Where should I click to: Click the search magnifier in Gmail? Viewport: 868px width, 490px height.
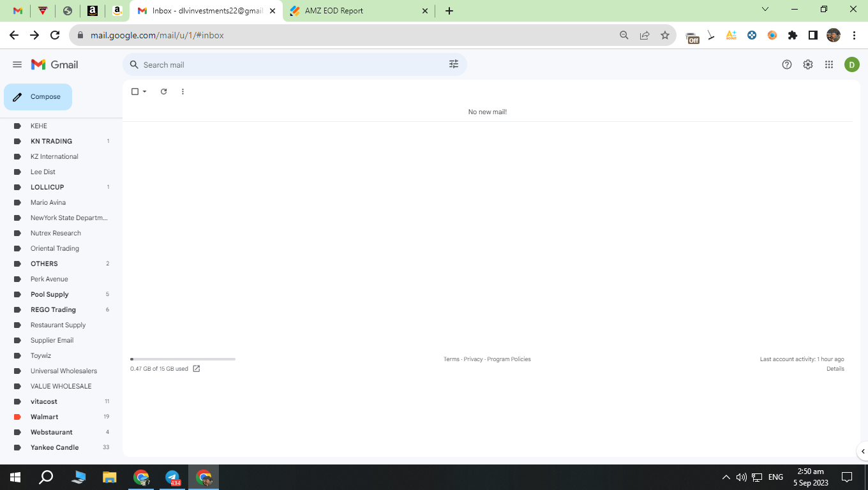[x=134, y=64]
